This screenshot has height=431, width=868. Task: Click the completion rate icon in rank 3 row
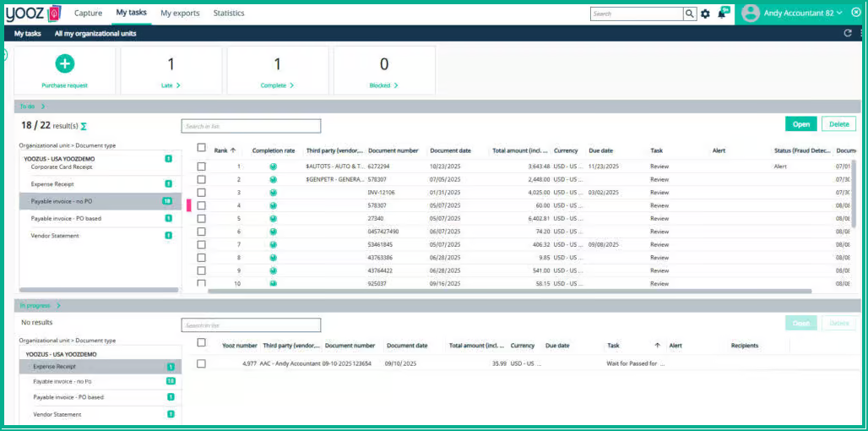pos(273,193)
